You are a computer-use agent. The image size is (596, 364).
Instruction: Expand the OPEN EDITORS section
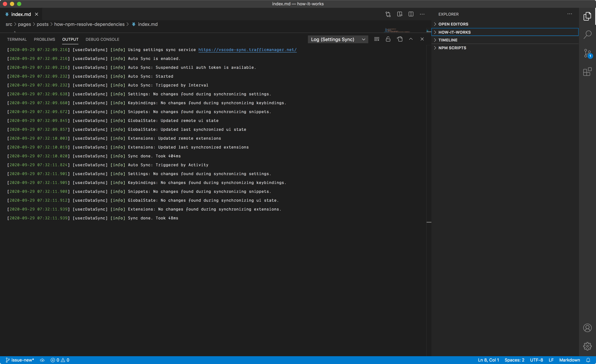click(453, 24)
